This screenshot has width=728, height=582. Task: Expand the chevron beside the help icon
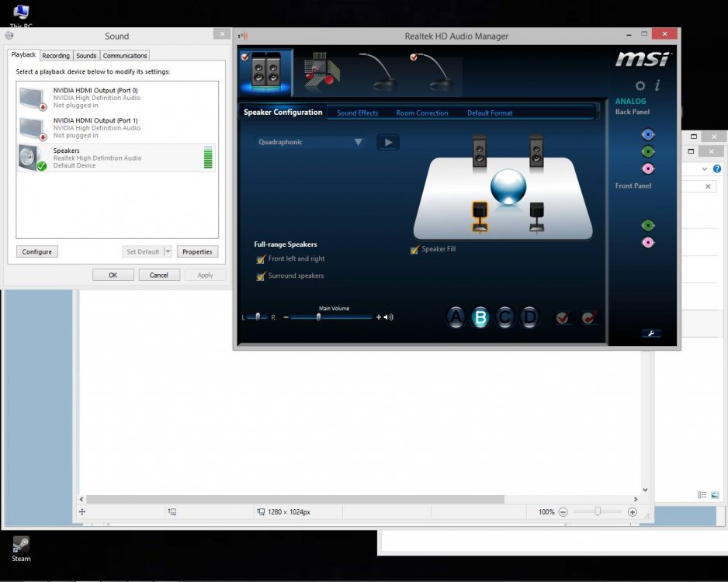[x=704, y=169]
